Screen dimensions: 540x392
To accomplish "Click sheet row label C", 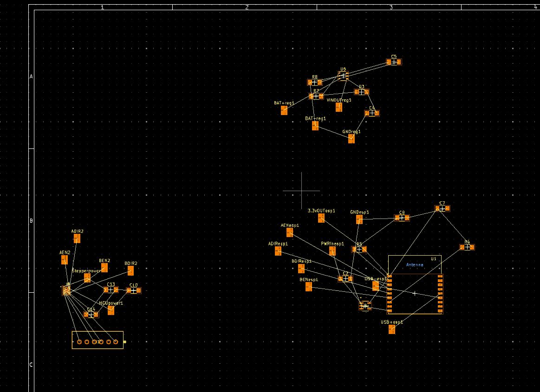I will tap(31, 365).
